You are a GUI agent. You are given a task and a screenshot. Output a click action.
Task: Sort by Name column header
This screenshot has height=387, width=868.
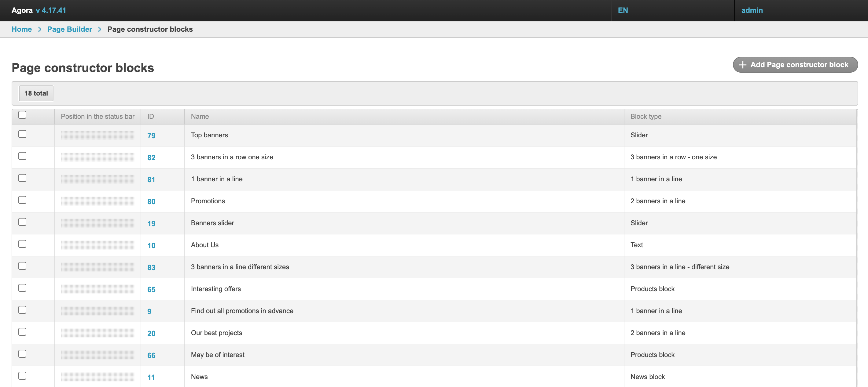(200, 117)
